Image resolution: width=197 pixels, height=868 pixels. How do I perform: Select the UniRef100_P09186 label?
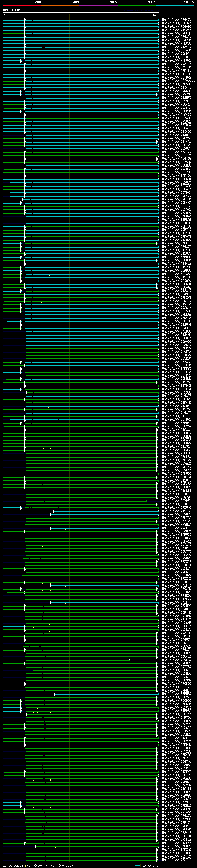[x=176, y=67]
